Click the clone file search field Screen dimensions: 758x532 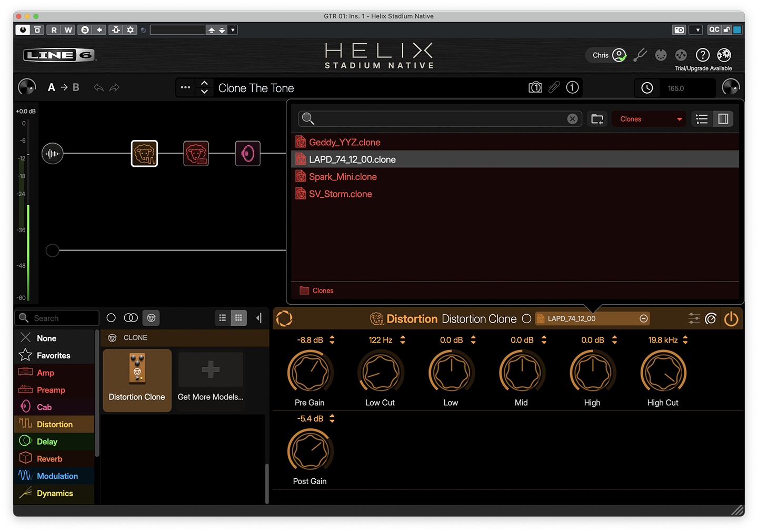tap(440, 119)
